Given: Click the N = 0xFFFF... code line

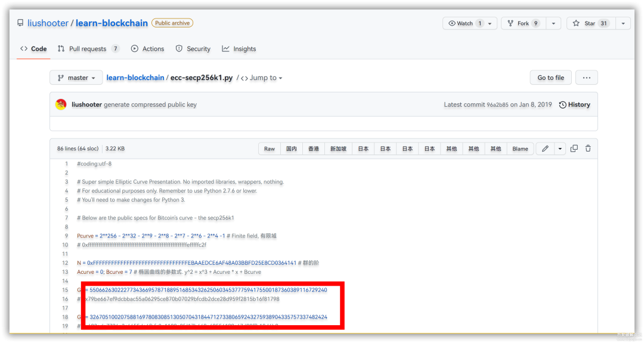Looking at the screenshot, I should [x=198, y=263].
